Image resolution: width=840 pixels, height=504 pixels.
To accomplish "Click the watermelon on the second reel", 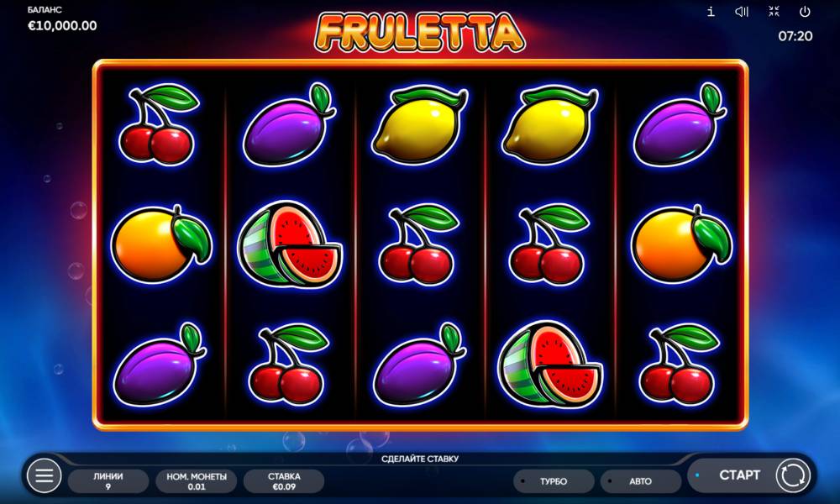I will (289, 244).
